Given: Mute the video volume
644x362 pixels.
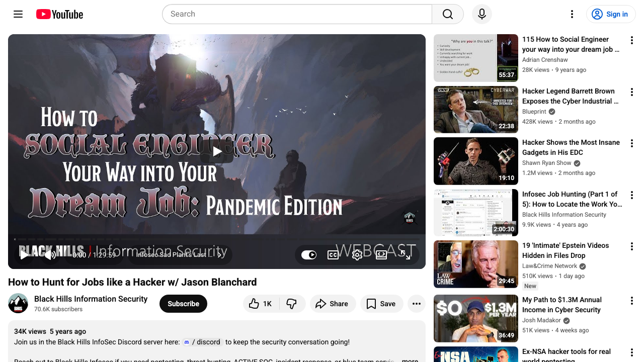Looking at the screenshot, I should 51,255.
